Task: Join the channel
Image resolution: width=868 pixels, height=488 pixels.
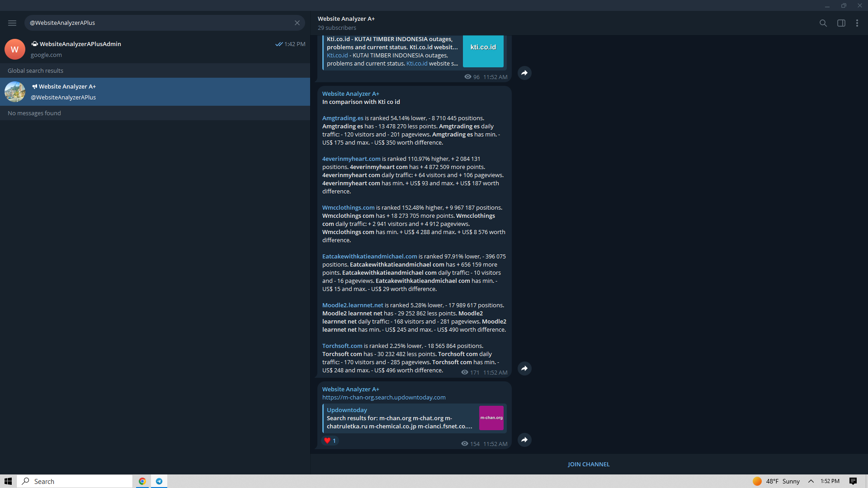Action: coord(589,464)
